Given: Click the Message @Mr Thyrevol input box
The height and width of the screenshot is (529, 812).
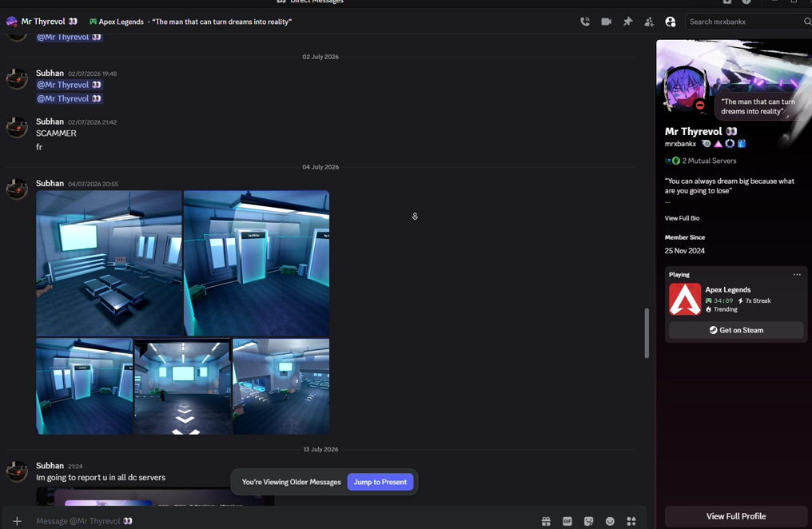Looking at the screenshot, I should tap(285, 521).
